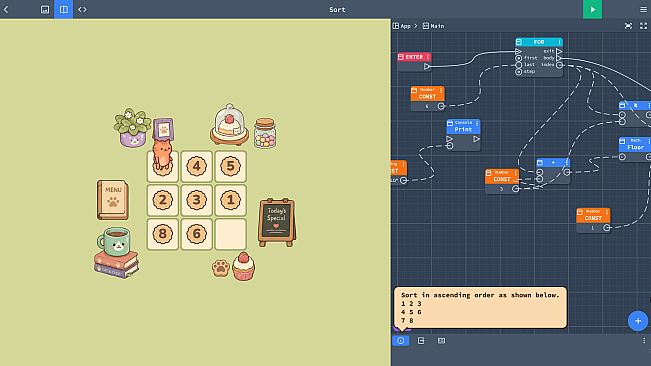Edit the value field of CONST node showing 1
The image size is (651, 366).
(592, 227)
